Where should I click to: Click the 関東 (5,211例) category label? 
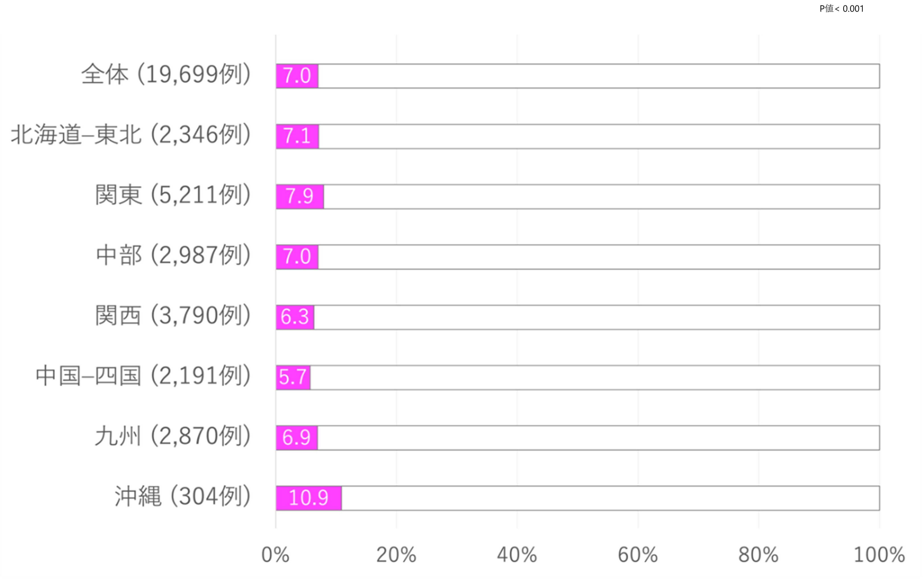(x=173, y=195)
